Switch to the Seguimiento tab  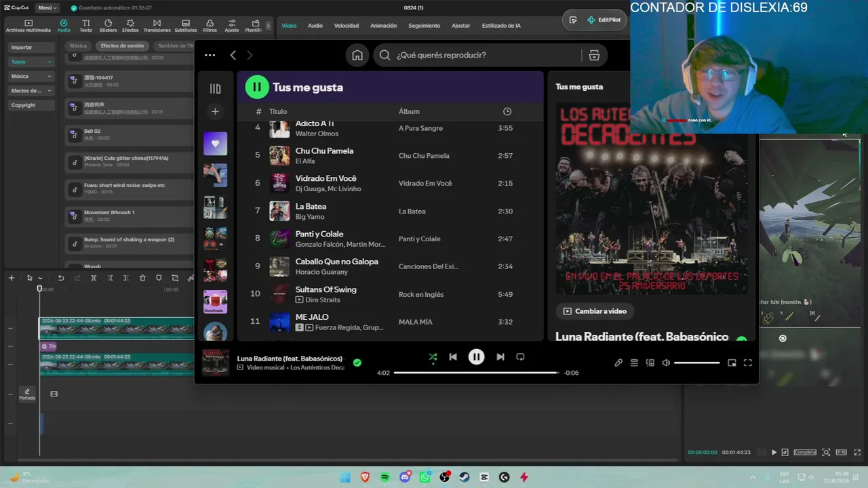click(x=424, y=26)
